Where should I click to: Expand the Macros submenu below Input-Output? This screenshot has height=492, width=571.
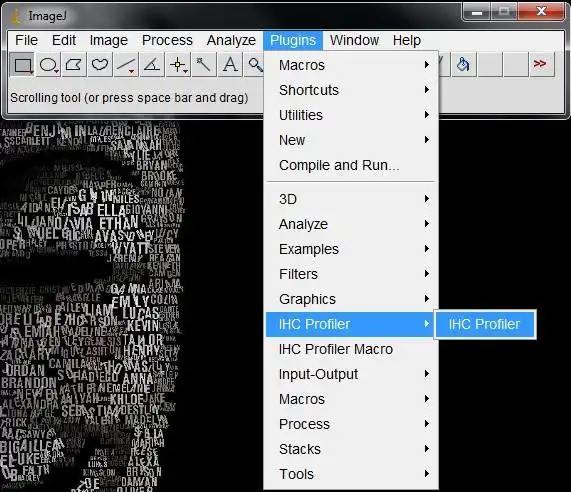[351, 399]
